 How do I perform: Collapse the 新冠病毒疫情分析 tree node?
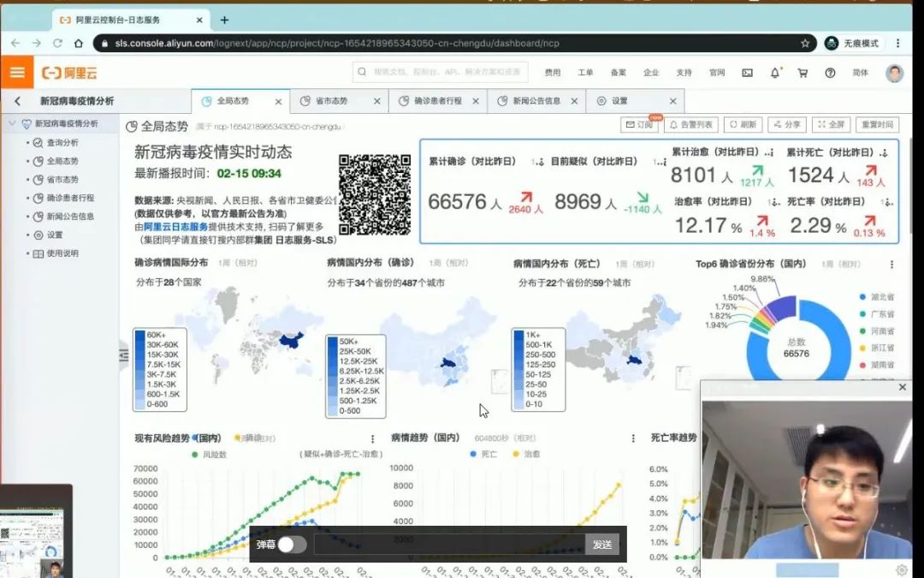click(x=12, y=123)
